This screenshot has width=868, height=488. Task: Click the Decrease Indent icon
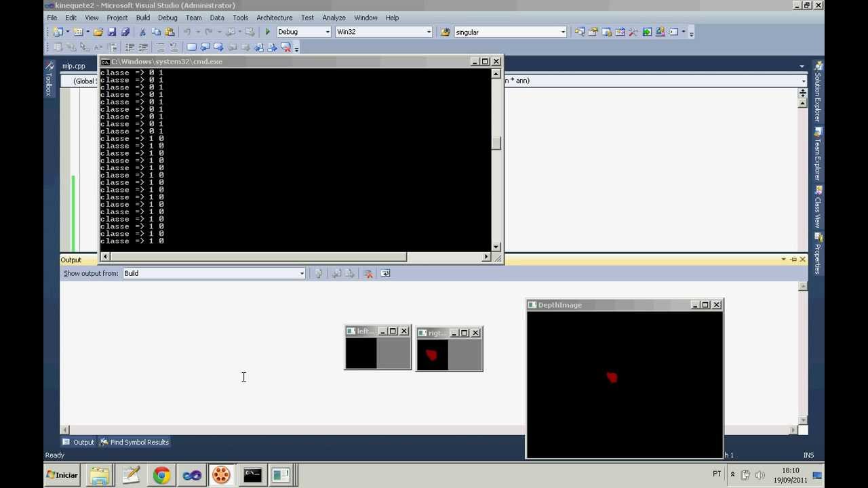(x=130, y=47)
